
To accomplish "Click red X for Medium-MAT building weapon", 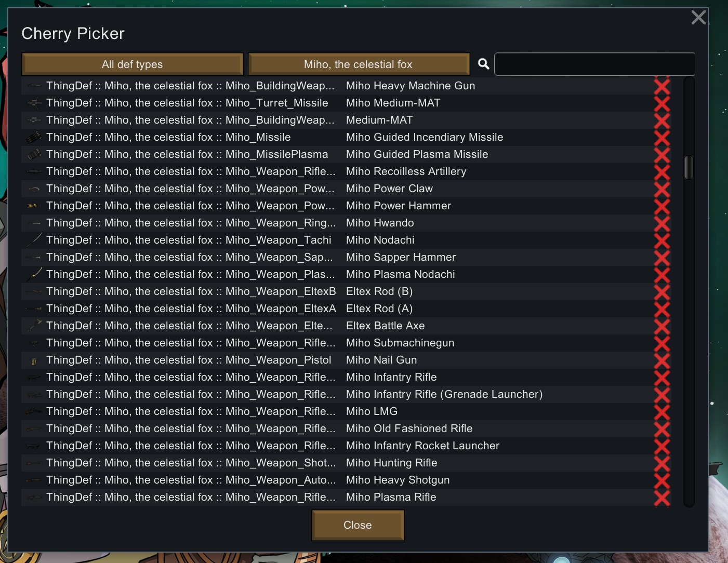I will click(661, 120).
